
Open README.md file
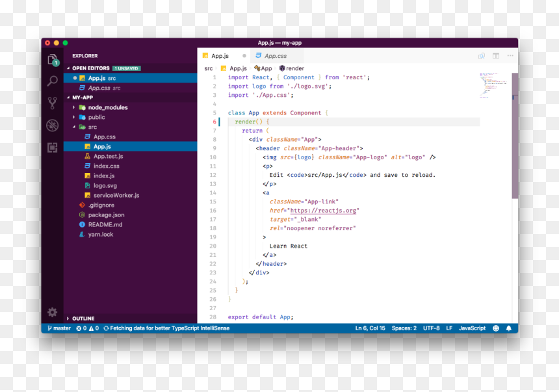coord(131,225)
